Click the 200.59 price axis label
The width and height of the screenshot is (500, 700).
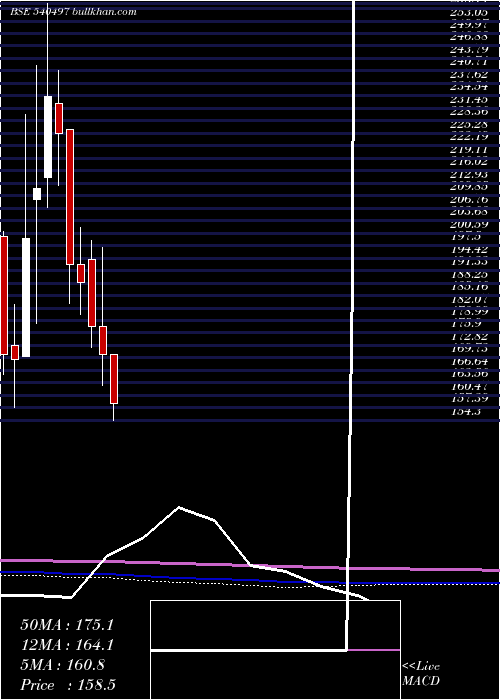coord(468,224)
